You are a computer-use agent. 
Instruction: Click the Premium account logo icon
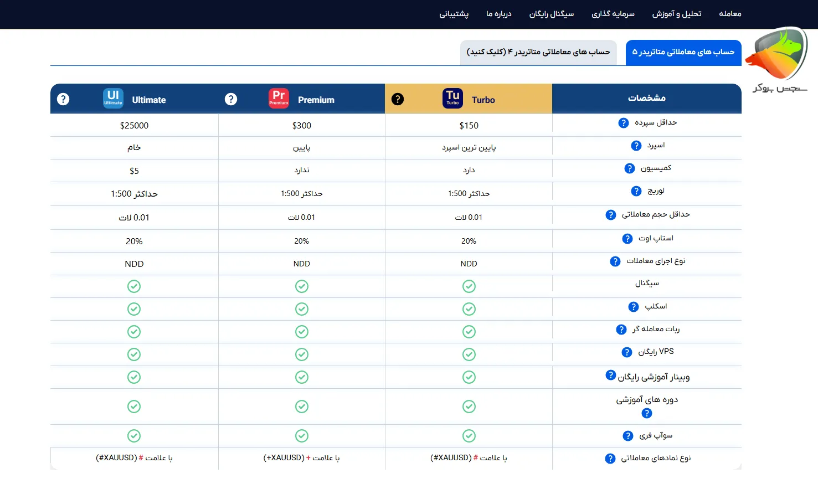(x=279, y=98)
